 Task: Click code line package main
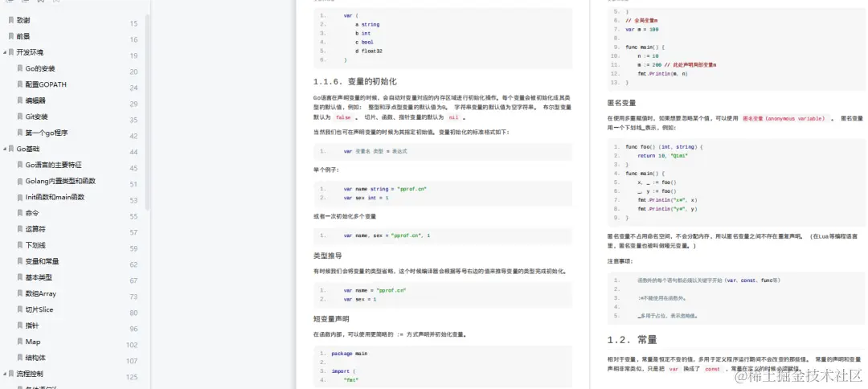pos(350,353)
